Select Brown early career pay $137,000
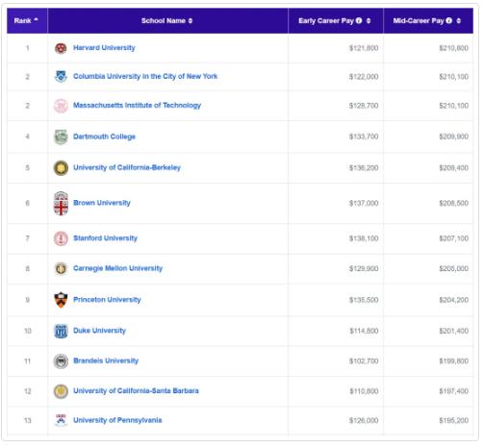Image resolution: width=483 pixels, height=448 pixels. (x=364, y=204)
